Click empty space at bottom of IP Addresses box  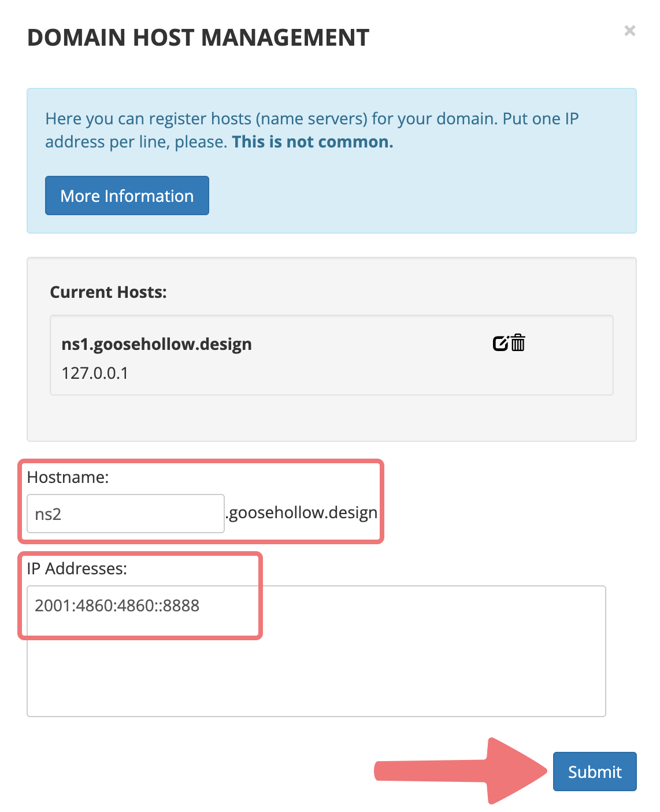(316, 688)
